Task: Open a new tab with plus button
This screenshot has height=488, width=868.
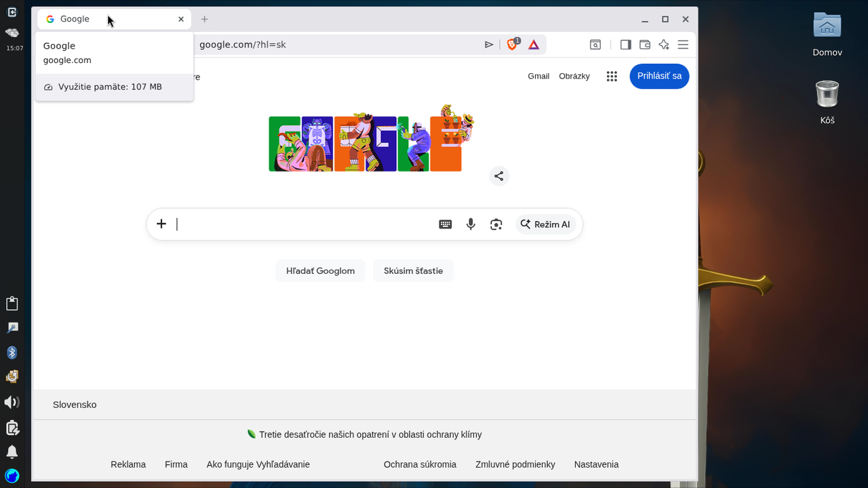Action: click(x=204, y=19)
